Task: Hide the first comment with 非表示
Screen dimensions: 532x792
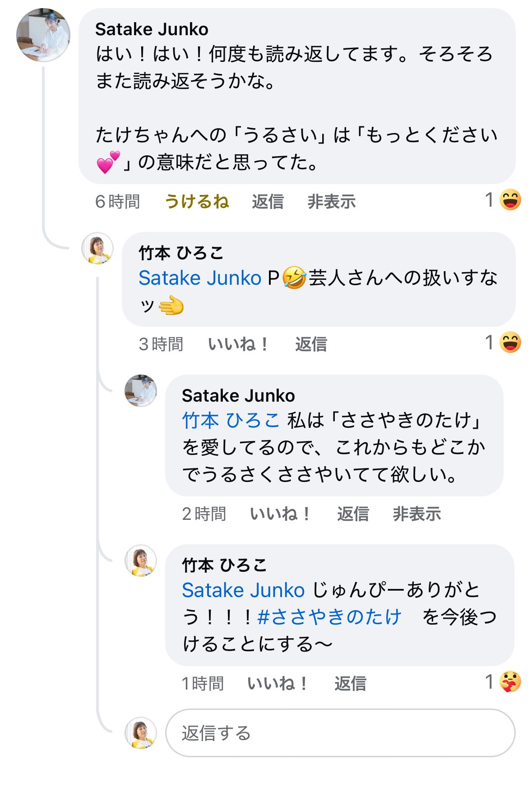Action: tap(332, 201)
